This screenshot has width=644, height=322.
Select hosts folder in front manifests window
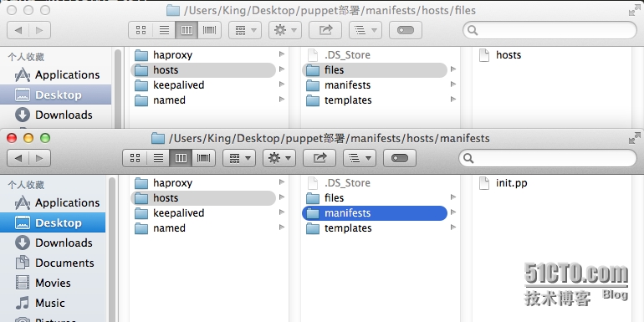pyautogui.click(x=203, y=198)
